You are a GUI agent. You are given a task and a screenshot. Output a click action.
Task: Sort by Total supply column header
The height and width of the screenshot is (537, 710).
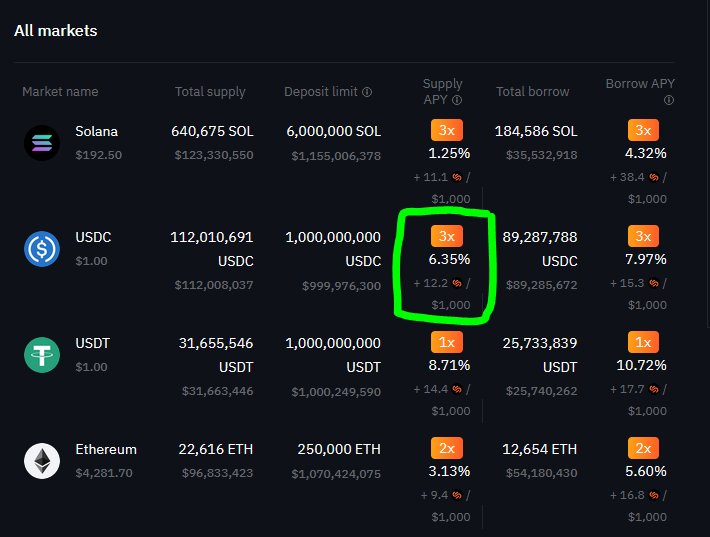click(x=210, y=92)
